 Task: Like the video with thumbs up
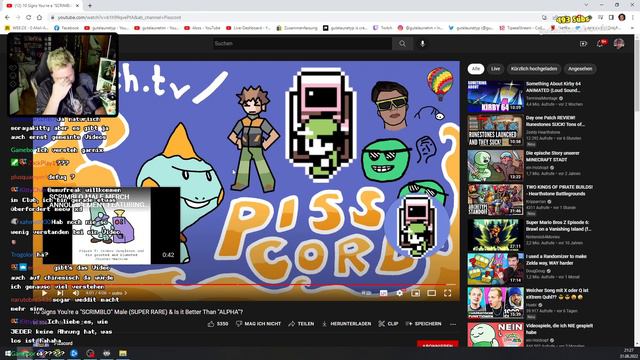pyautogui.click(x=218, y=324)
